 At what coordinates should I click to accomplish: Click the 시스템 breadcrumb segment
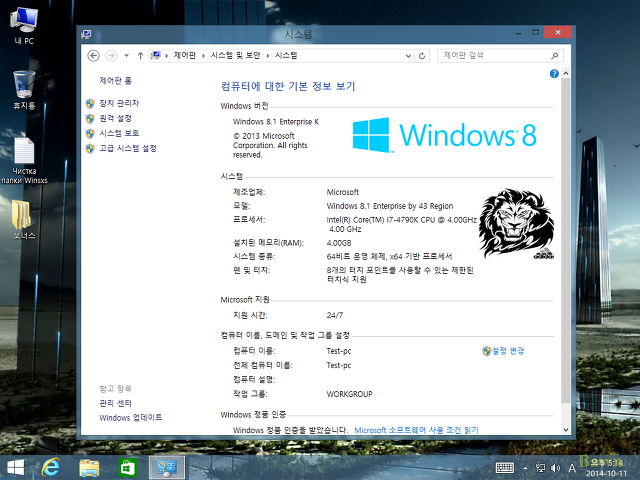pyautogui.click(x=286, y=56)
